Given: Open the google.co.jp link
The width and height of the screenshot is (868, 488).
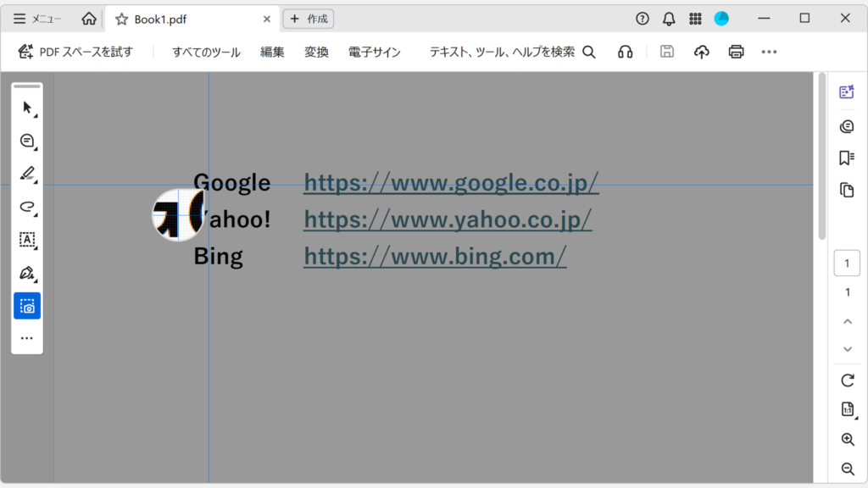Looking at the screenshot, I should (x=451, y=183).
